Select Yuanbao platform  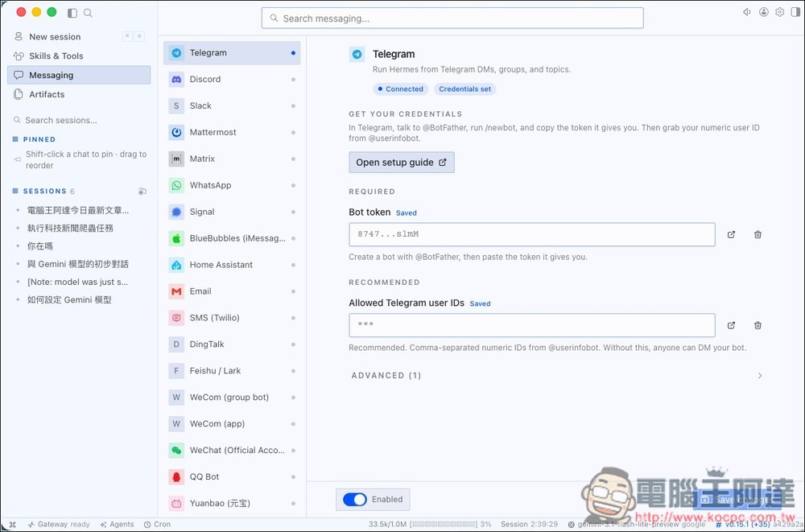coord(232,503)
